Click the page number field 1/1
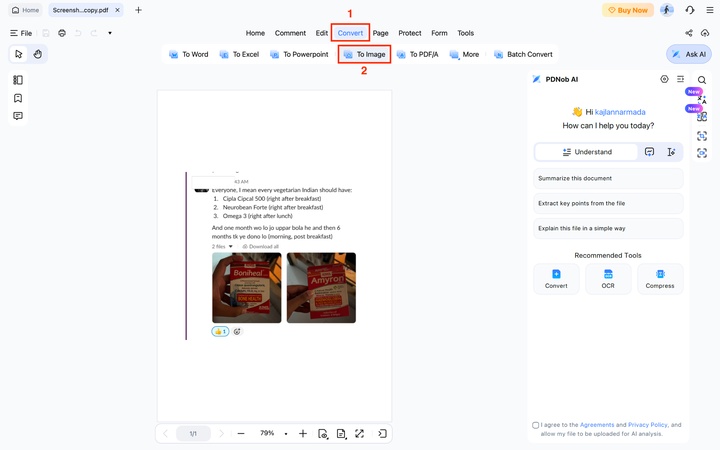 click(193, 433)
